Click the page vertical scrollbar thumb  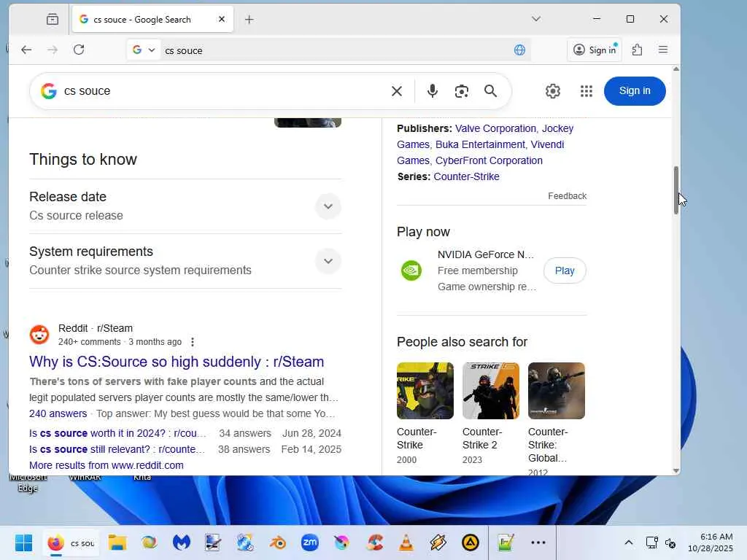point(676,190)
